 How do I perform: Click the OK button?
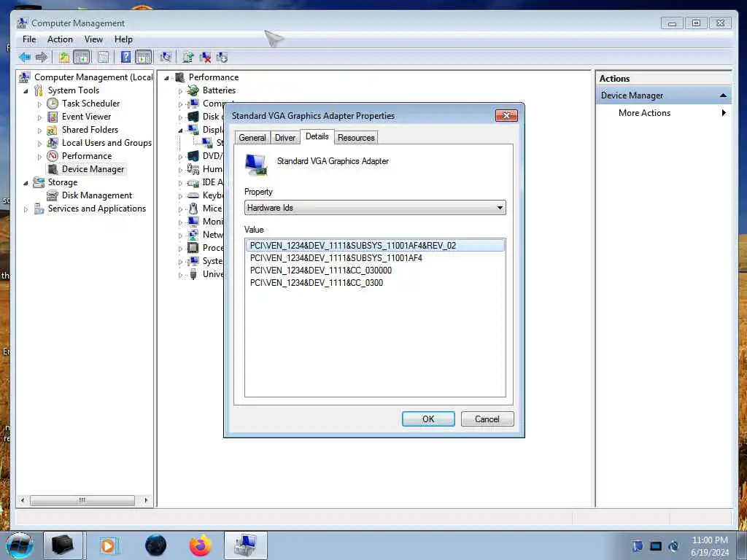point(428,419)
